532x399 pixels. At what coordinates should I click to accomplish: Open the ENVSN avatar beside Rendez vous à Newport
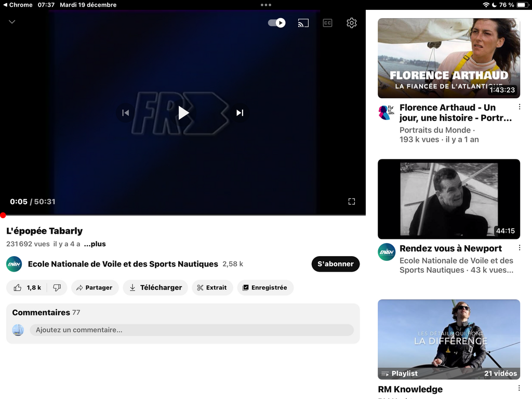[x=387, y=252]
